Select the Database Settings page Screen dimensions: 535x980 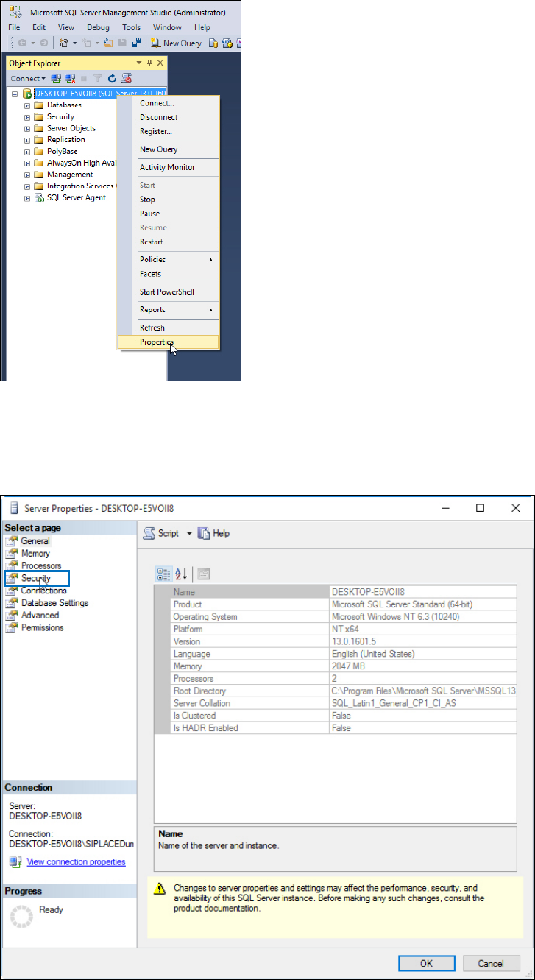click(54, 603)
